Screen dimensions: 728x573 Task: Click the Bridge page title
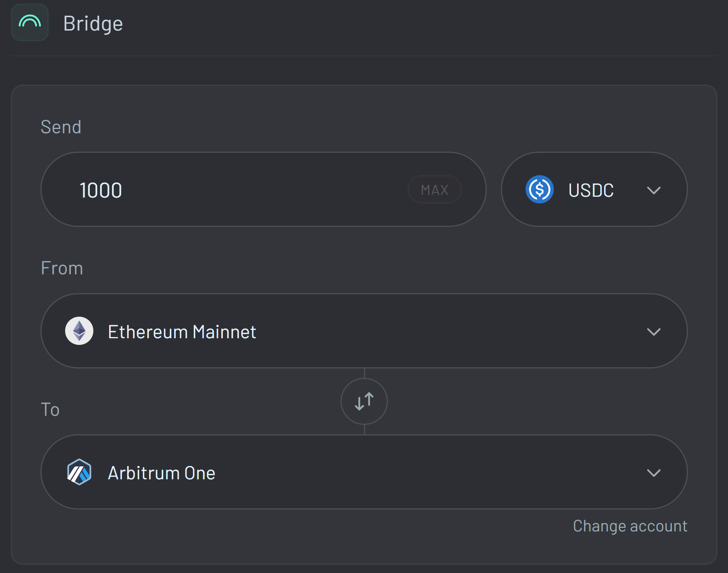point(93,24)
